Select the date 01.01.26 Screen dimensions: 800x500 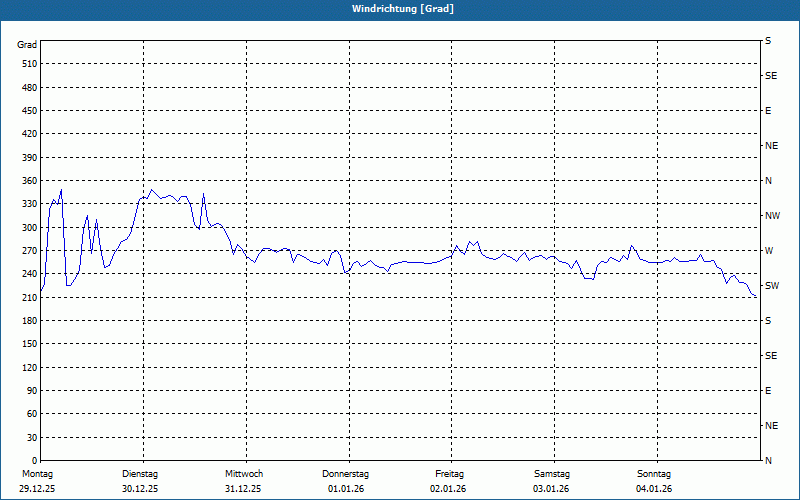(346, 489)
